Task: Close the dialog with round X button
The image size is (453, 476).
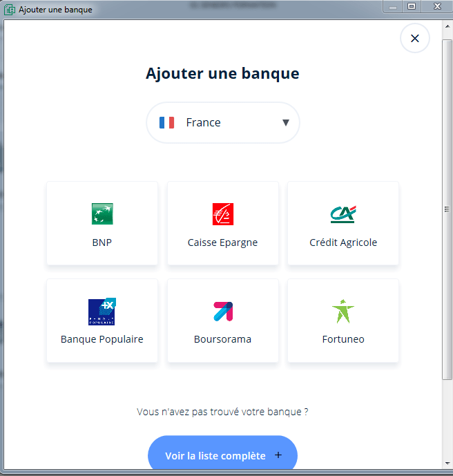Action: [x=415, y=38]
